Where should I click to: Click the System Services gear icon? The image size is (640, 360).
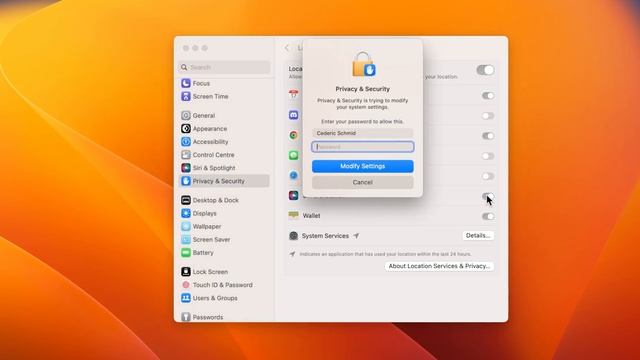tap(293, 236)
